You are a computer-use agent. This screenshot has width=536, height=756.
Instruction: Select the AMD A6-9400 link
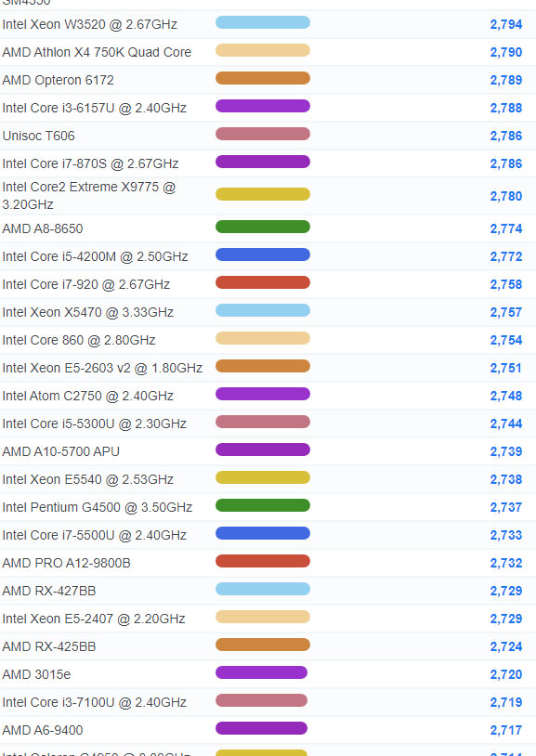click(x=43, y=731)
